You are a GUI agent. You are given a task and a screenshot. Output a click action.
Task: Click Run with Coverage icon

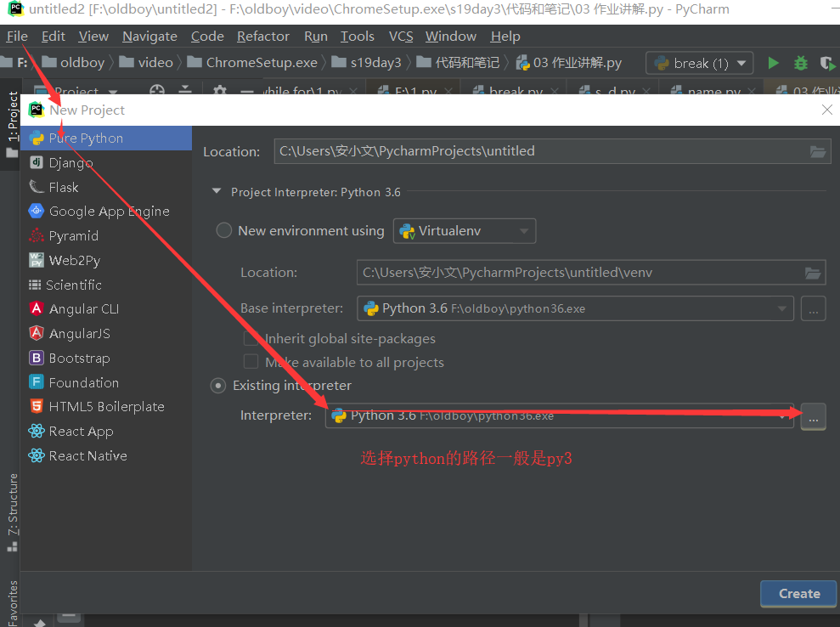pyautogui.click(x=827, y=63)
